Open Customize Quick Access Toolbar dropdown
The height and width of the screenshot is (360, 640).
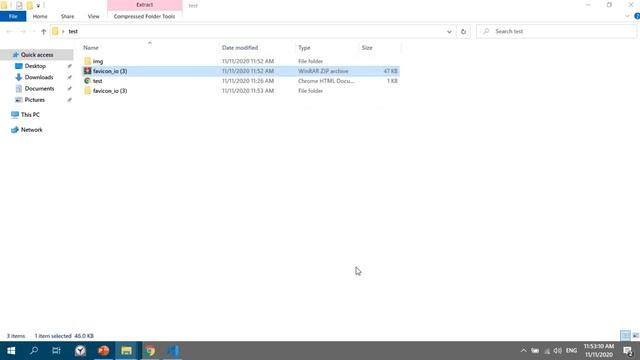[38, 6]
